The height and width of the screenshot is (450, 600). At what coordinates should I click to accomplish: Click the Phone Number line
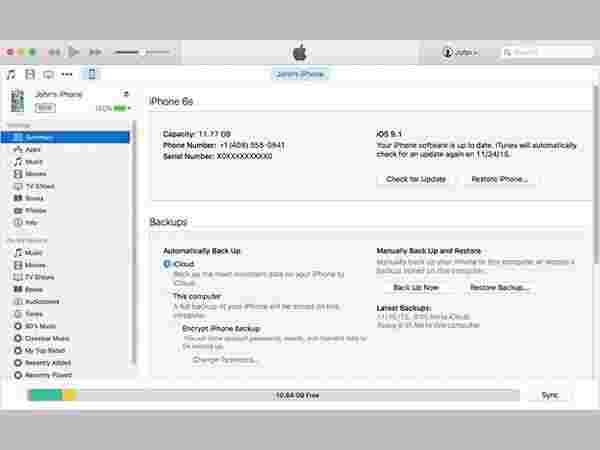(x=224, y=145)
